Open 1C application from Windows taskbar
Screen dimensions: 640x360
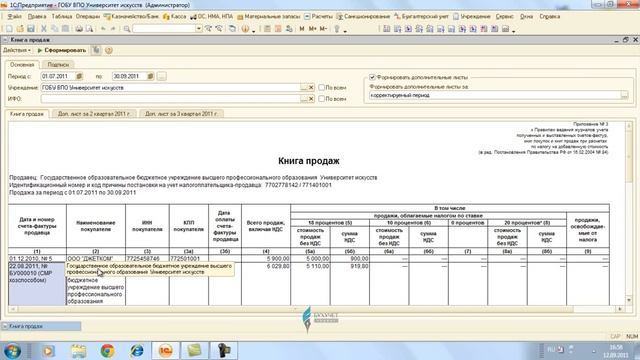[165, 351]
